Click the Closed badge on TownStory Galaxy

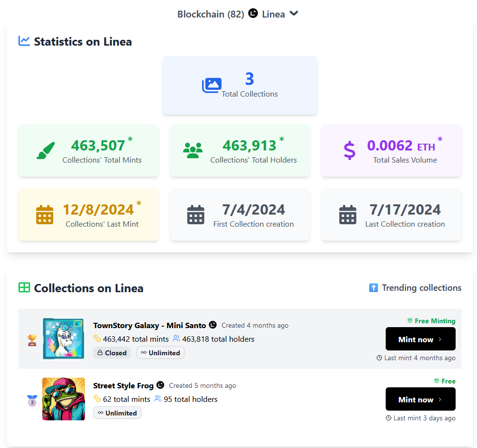112,353
